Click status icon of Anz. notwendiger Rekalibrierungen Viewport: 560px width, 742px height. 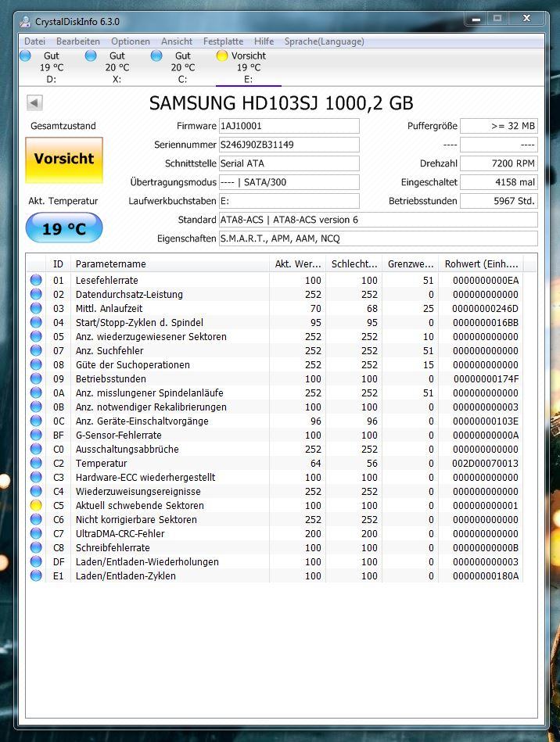click(36, 407)
